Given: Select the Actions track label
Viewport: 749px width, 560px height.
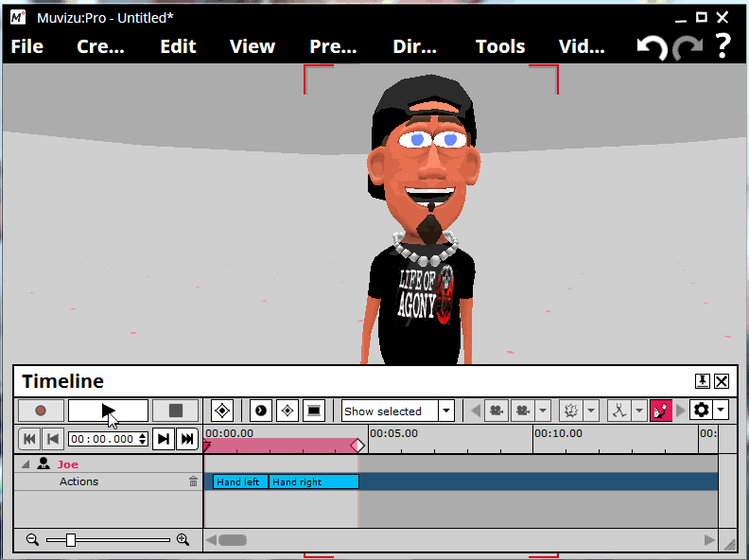Looking at the screenshot, I should pos(78,481).
